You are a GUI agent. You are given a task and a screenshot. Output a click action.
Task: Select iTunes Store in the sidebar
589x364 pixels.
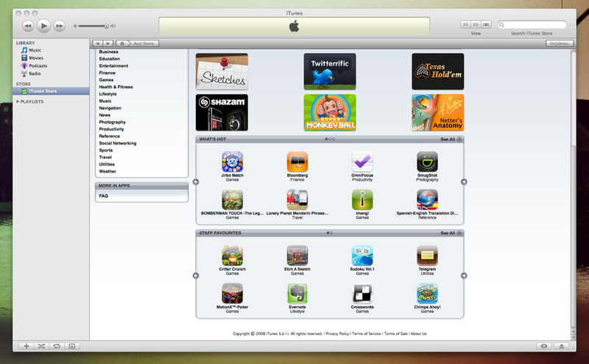pyautogui.click(x=51, y=91)
